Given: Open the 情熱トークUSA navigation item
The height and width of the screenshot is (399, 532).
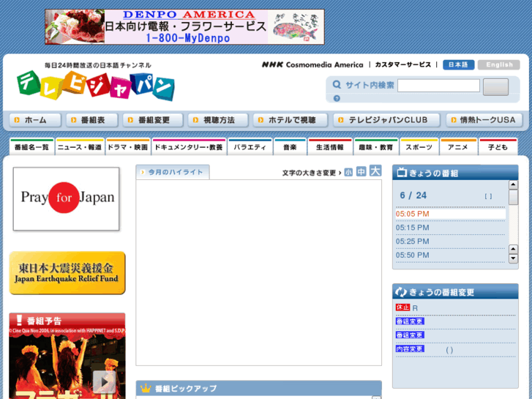Looking at the screenshot, I should coord(484,120).
